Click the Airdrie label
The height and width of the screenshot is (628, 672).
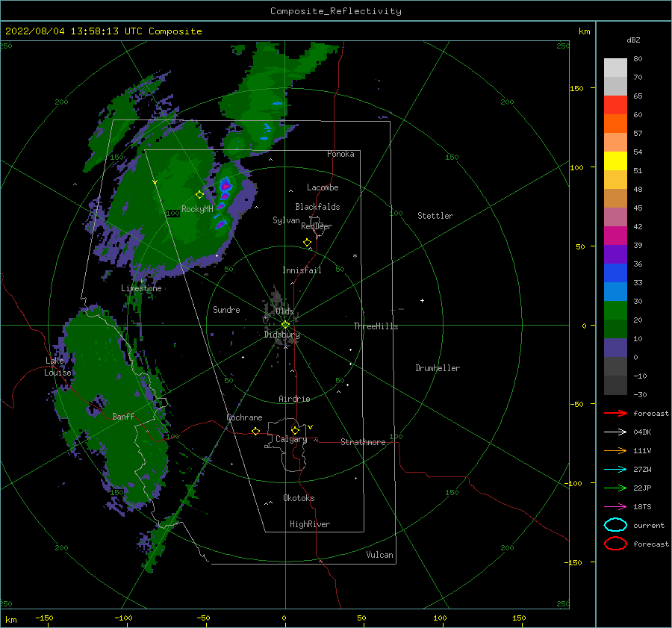pyautogui.click(x=294, y=399)
